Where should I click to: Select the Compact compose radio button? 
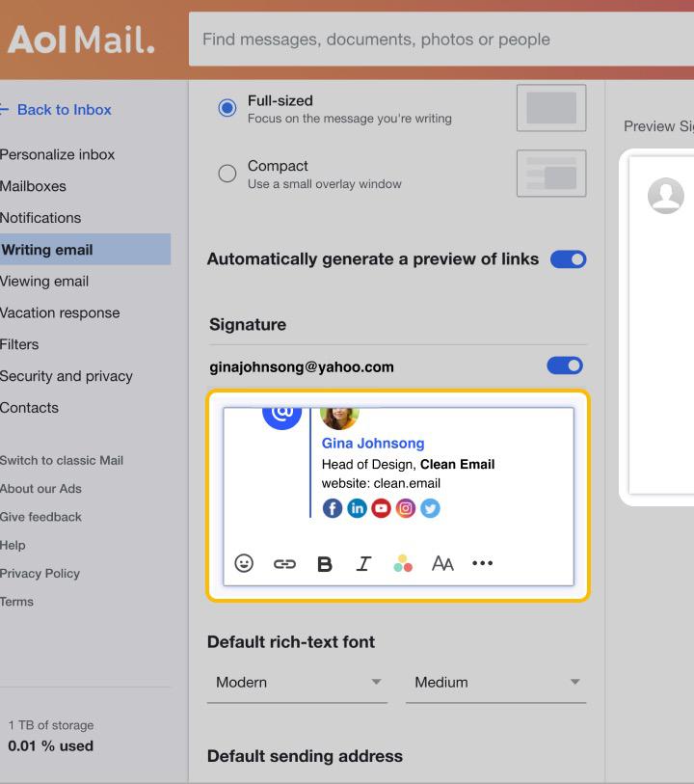(227, 174)
